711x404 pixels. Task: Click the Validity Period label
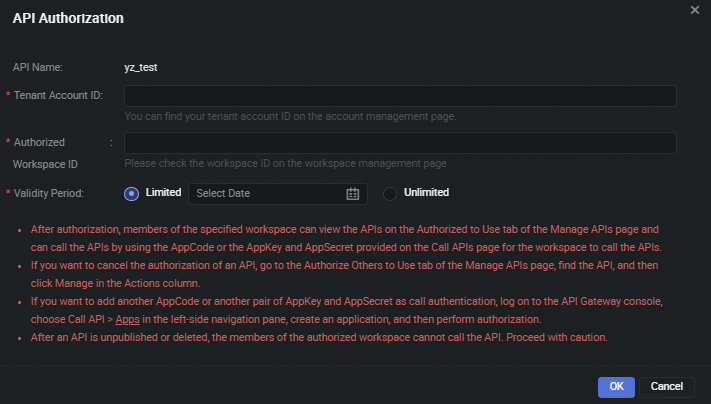(x=48, y=193)
